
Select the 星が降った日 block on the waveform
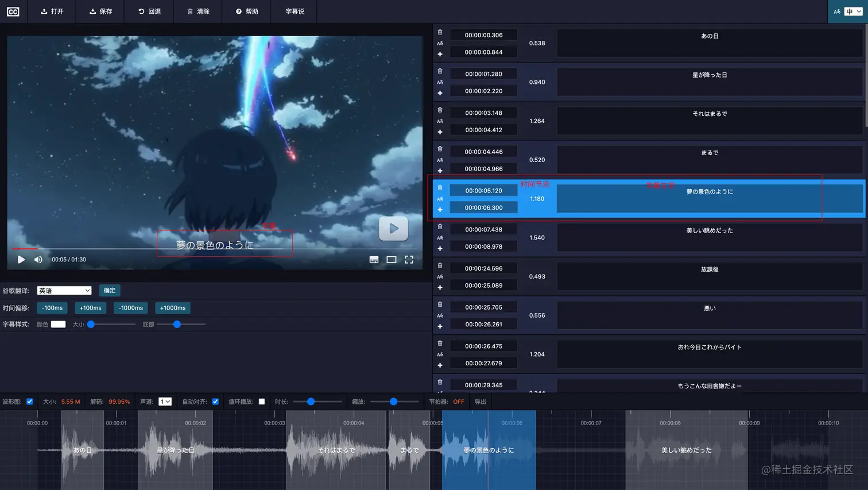pyautogui.click(x=176, y=450)
